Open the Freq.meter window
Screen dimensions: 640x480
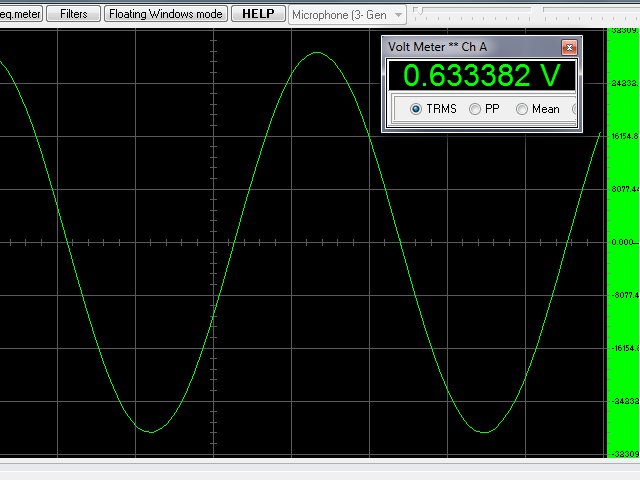[x=21, y=14]
